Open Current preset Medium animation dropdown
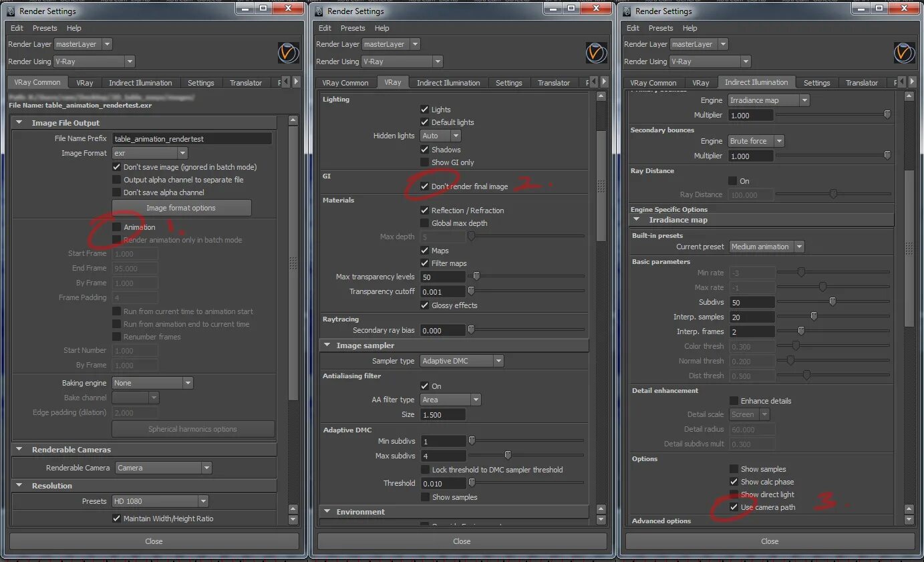 [766, 247]
